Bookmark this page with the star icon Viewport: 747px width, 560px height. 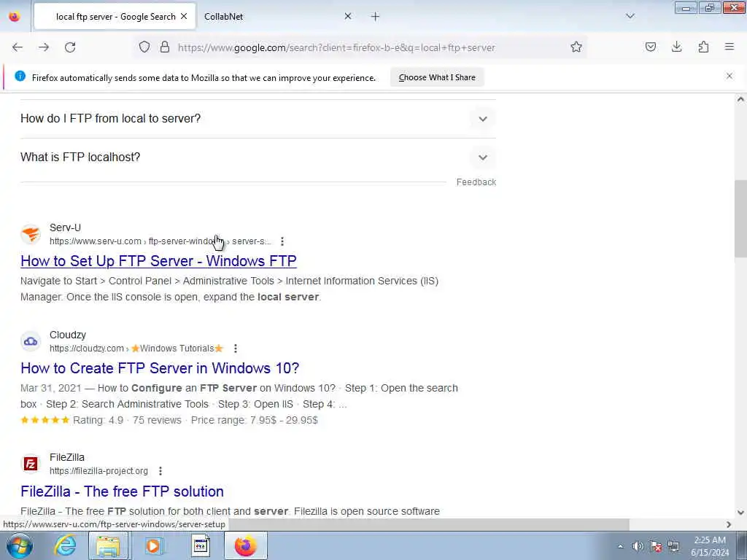point(576,47)
